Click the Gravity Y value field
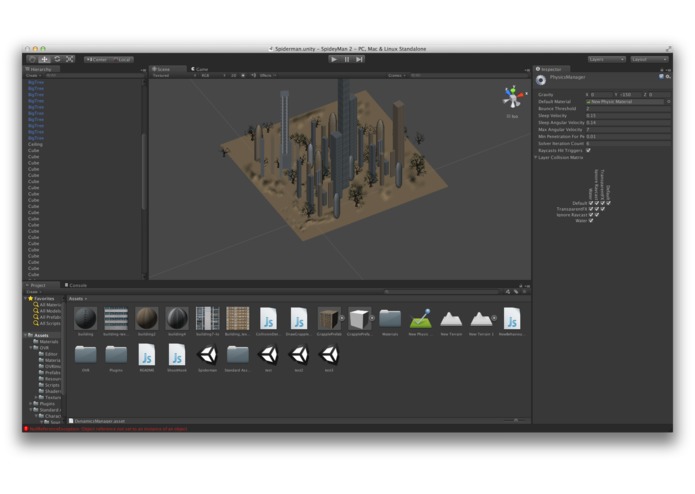 pyautogui.click(x=629, y=95)
